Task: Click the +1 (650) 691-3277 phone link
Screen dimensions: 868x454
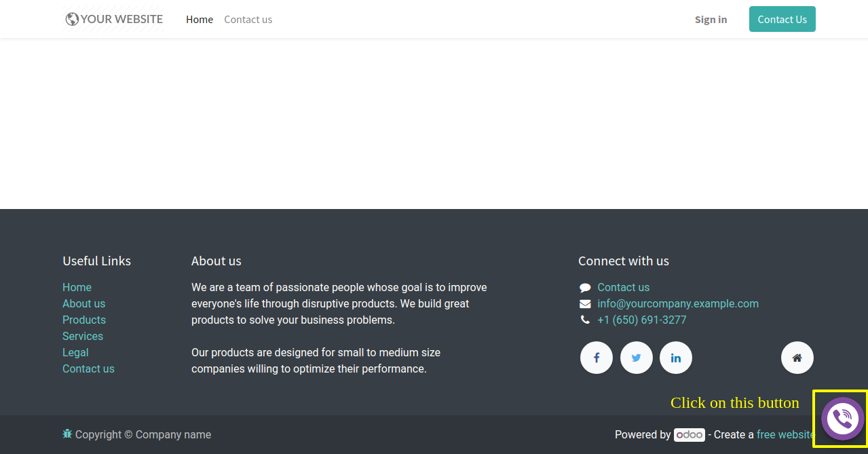Action: [x=641, y=320]
